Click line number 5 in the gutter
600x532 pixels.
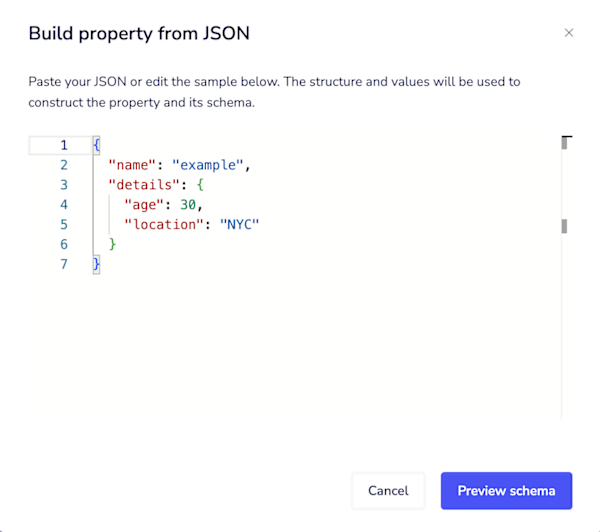(64, 224)
